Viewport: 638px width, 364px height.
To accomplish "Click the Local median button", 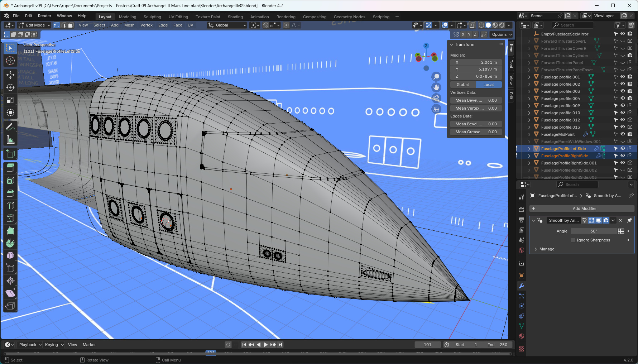I will coord(489,85).
